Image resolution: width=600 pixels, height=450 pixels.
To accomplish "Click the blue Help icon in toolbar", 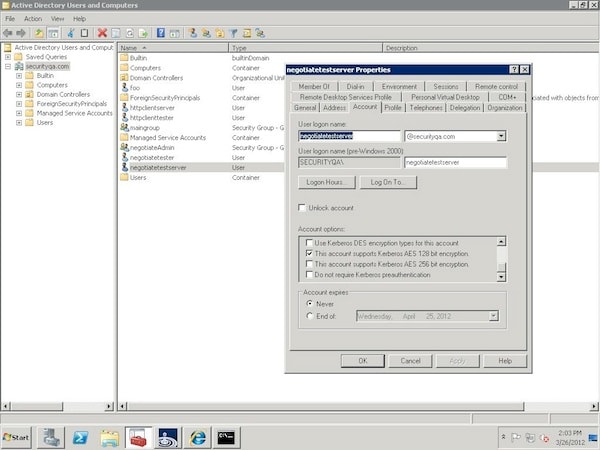I will point(162,33).
